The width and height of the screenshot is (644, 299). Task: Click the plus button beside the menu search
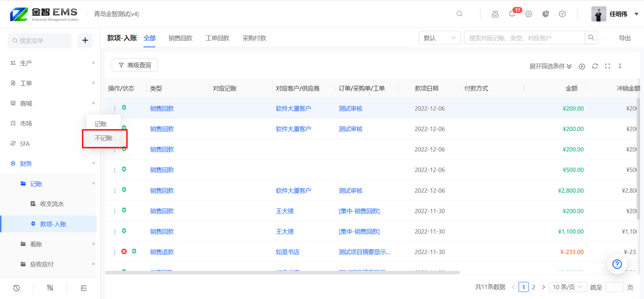[85, 40]
